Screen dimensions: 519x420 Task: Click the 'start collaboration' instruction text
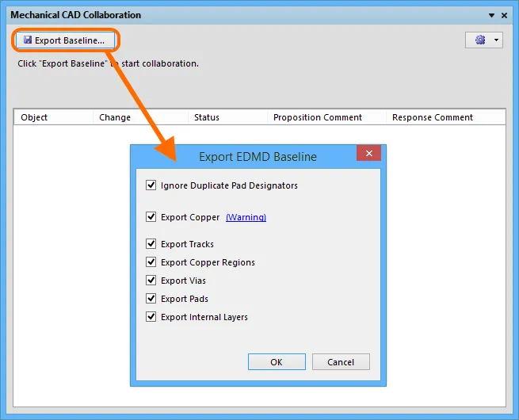pyautogui.click(x=109, y=63)
